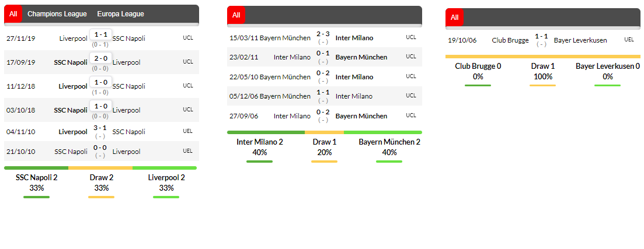Click Club Brugge in the 19/10/06 match
Viewport: 644px width, 249px height.
pyautogui.click(x=510, y=40)
